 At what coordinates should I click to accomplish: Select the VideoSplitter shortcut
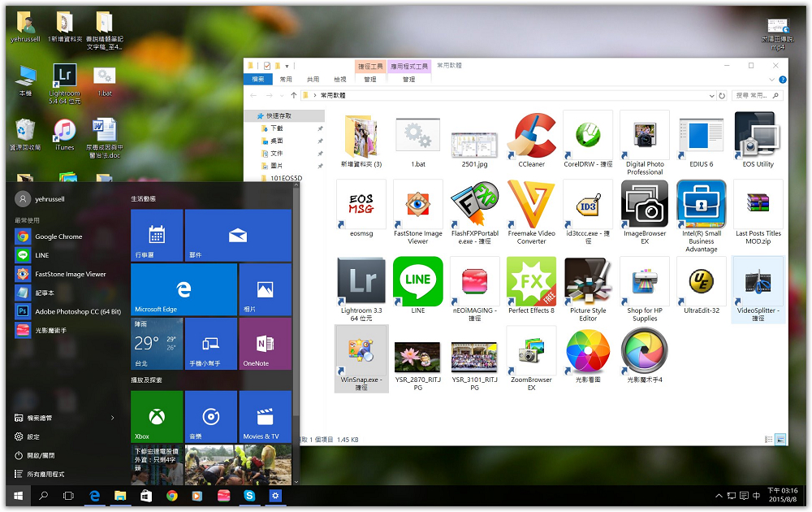pos(758,289)
